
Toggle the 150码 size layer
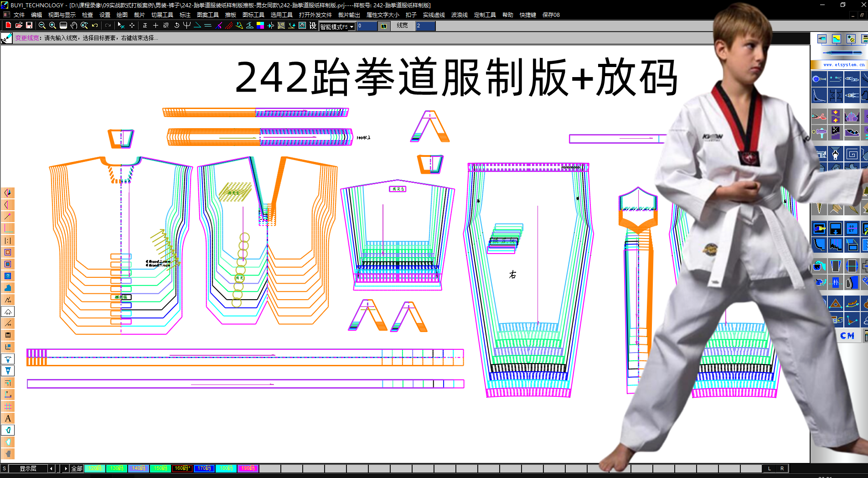click(x=160, y=468)
